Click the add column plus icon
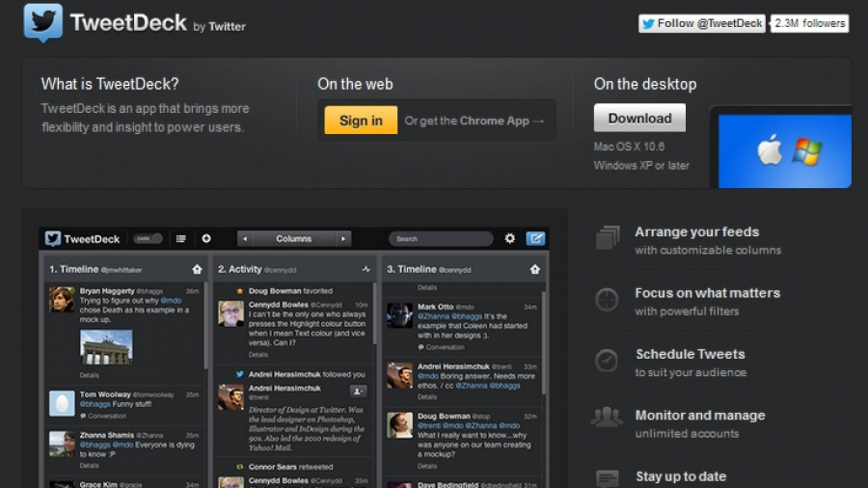This screenshot has width=868, height=488. 206,238
